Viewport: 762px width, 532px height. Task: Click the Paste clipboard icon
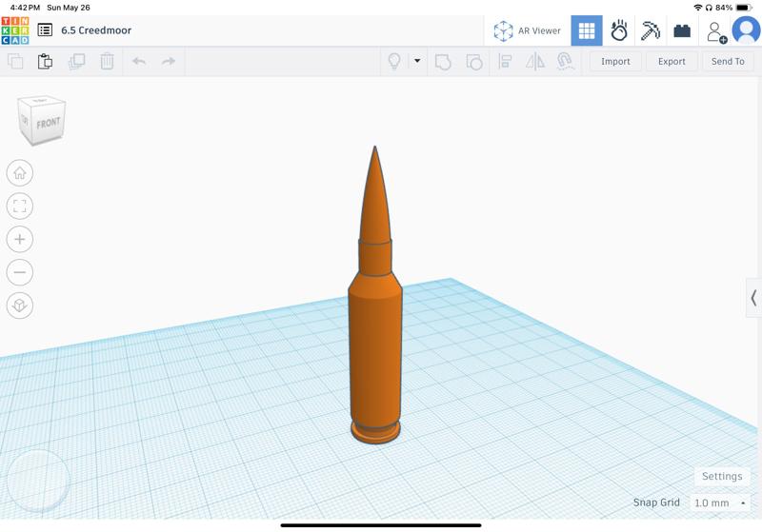(45, 61)
